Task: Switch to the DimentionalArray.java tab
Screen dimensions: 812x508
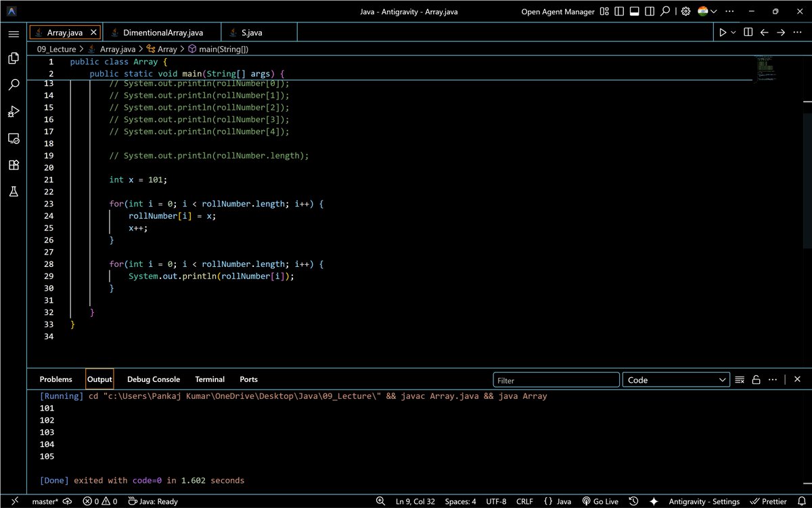Action: (x=162, y=33)
